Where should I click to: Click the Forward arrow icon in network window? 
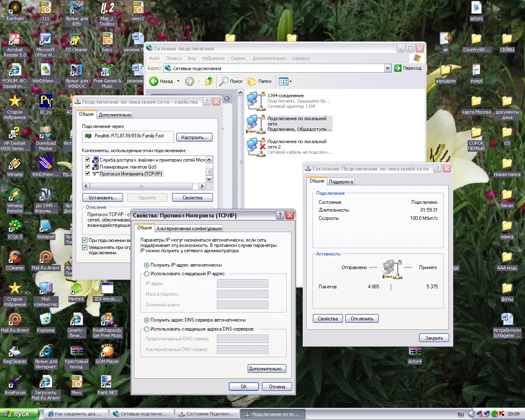[x=189, y=81]
